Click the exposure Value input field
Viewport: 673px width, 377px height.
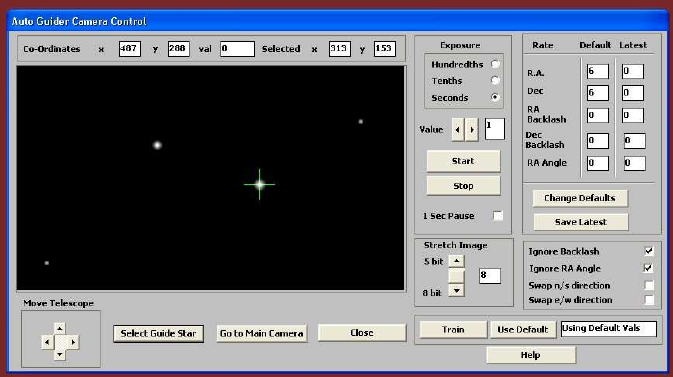pos(494,129)
